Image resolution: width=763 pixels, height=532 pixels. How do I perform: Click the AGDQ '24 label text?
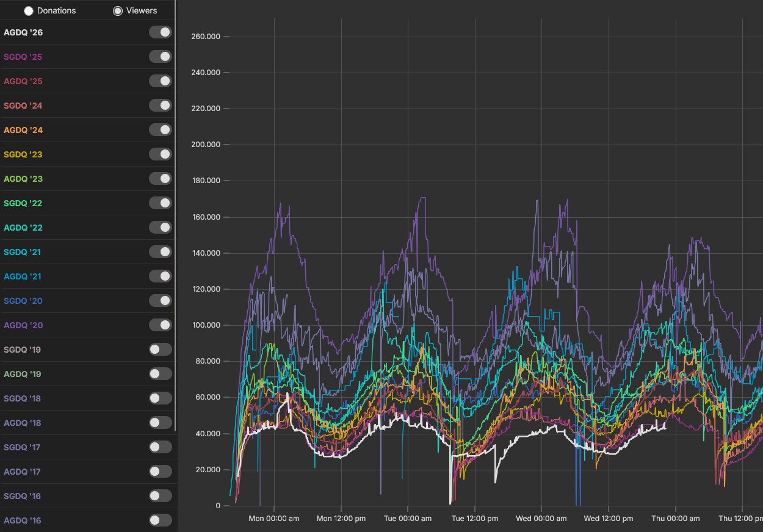pos(23,130)
